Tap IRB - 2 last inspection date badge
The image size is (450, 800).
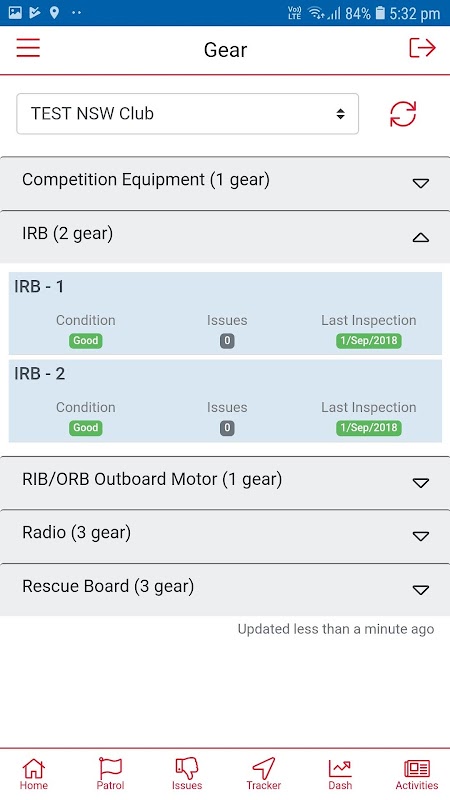pos(368,428)
